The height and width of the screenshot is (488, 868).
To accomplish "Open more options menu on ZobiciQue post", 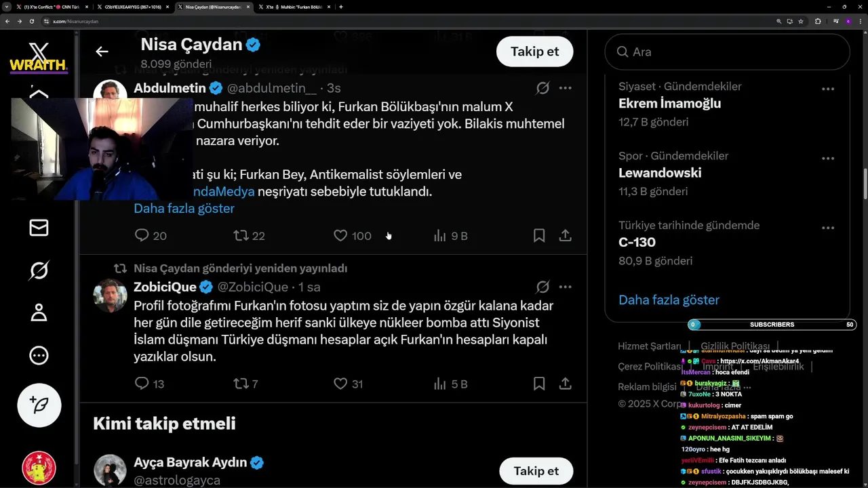I will [x=565, y=287].
